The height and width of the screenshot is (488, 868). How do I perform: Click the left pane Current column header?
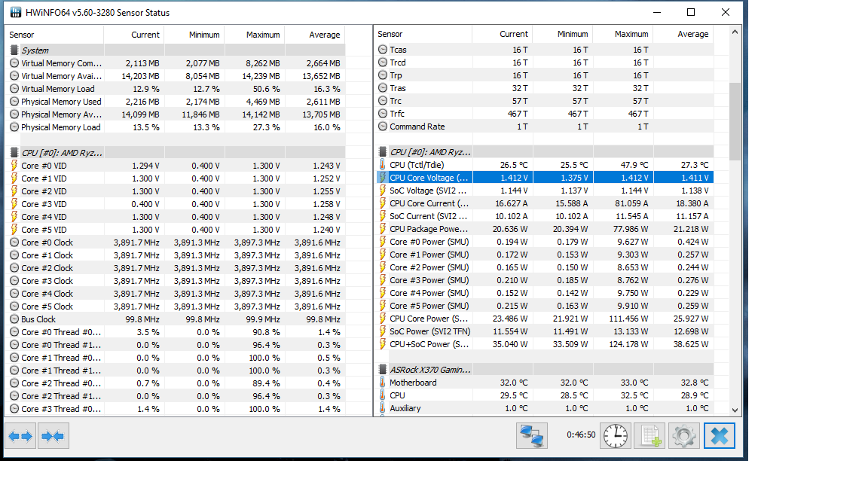pos(134,35)
